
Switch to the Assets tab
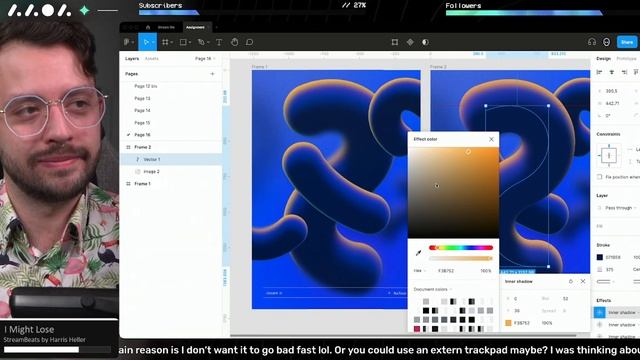tap(151, 59)
